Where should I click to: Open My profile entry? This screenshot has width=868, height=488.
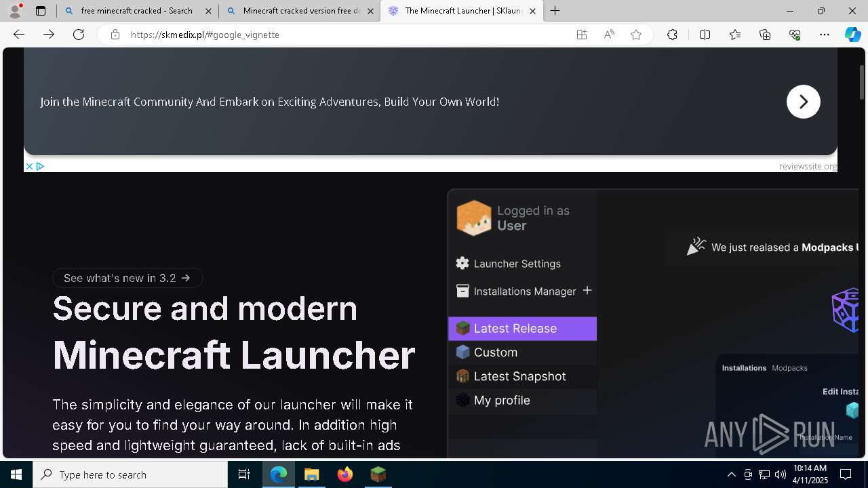pos(522,401)
